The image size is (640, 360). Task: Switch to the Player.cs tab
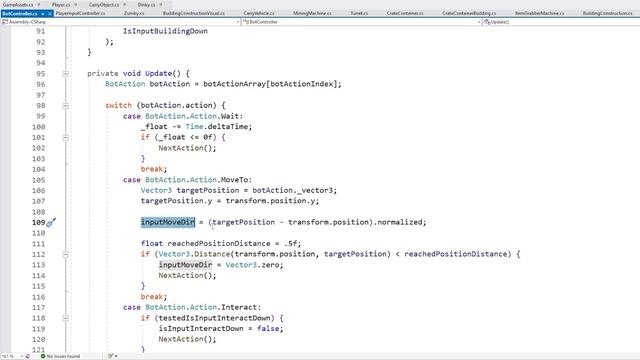point(61,4)
